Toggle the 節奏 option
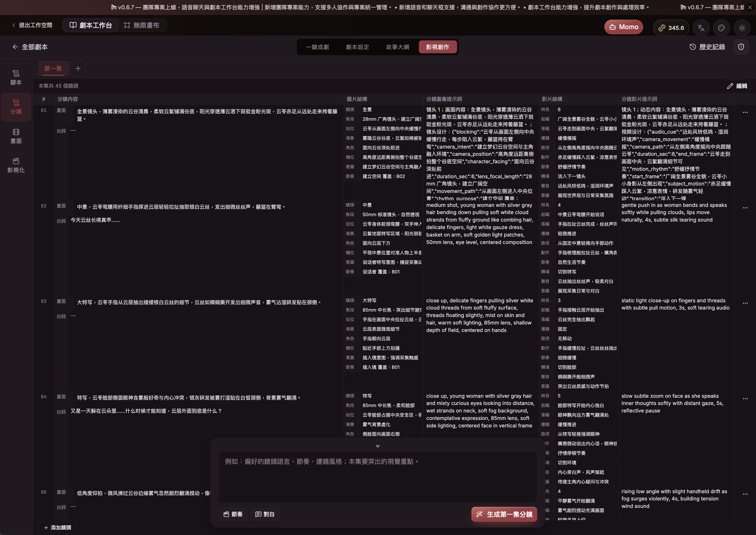This screenshot has height=535, width=756. click(x=233, y=514)
